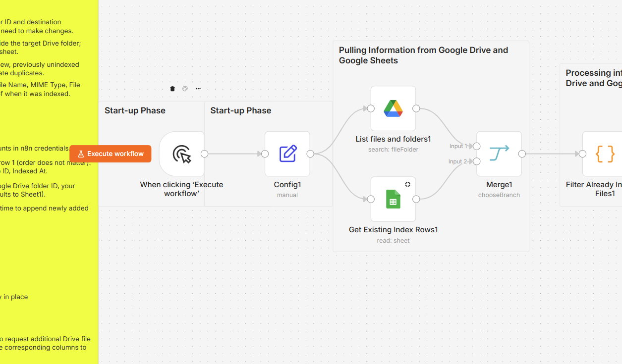Open the sticky note color palette icon
This screenshot has height=364, width=622.
click(185, 89)
